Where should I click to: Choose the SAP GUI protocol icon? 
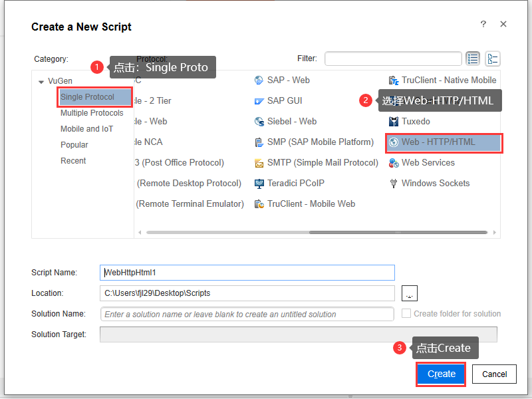point(260,101)
